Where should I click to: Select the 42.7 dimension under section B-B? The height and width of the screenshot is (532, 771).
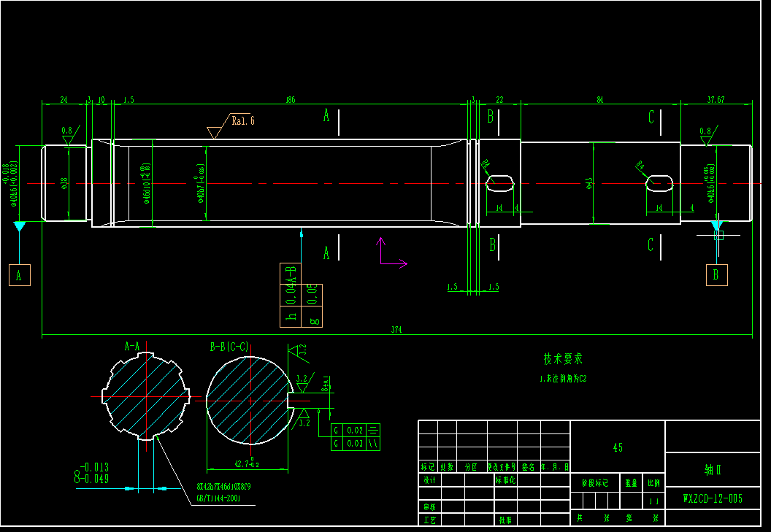pos(246,463)
